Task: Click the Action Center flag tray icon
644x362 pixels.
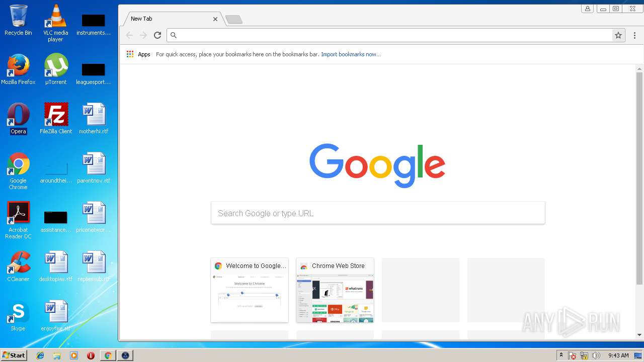Action: pyautogui.click(x=572, y=355)
